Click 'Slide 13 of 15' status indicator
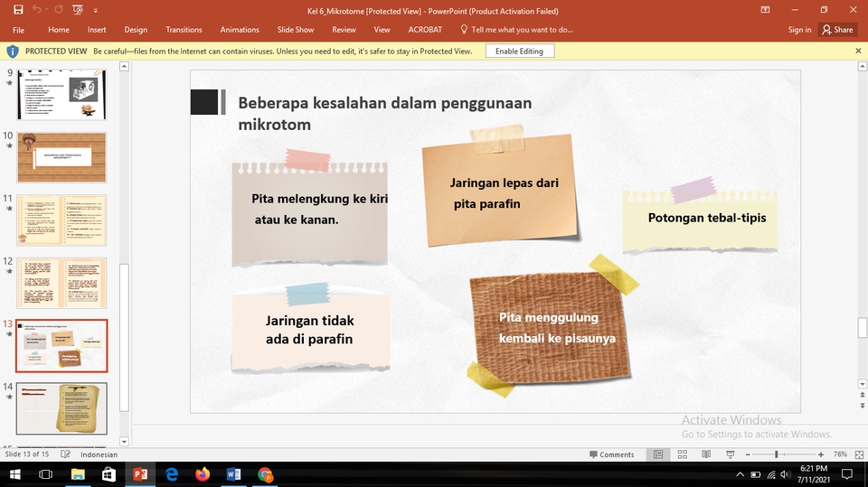 pyautogui.click(x=26, y=454)
